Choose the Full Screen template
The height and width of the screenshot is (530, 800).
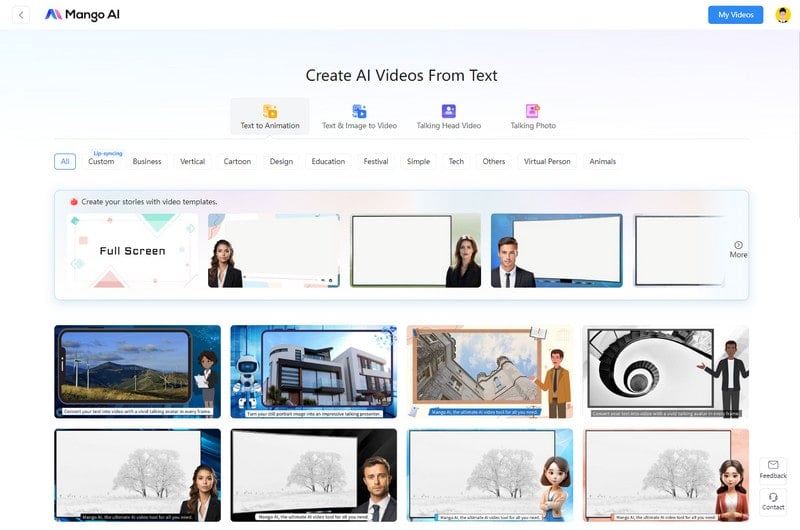click(x=132, y=250)
